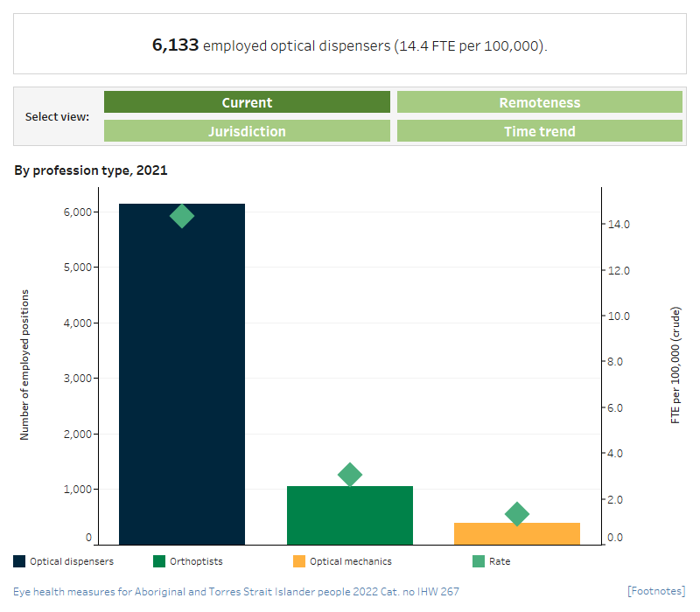700x612 pixels.
Task: Click the Optical mechanics legend swatch
Action: coord(299,561)
